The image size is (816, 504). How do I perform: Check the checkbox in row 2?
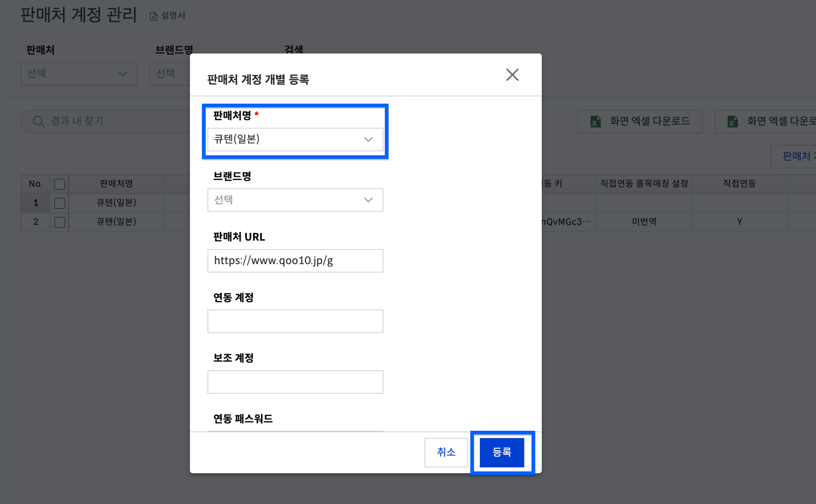(60, 222)
